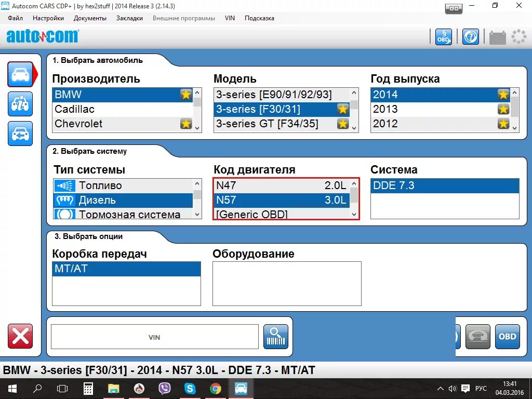The height and width of the screenshot is (399, 532).
Task: Open the Файл menu
Action: (15, 18)
